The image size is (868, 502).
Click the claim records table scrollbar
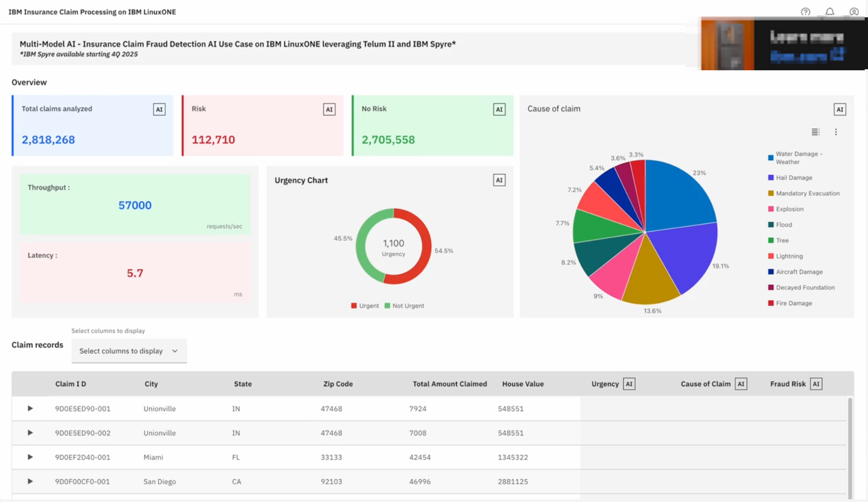click(x=850, y=448)
